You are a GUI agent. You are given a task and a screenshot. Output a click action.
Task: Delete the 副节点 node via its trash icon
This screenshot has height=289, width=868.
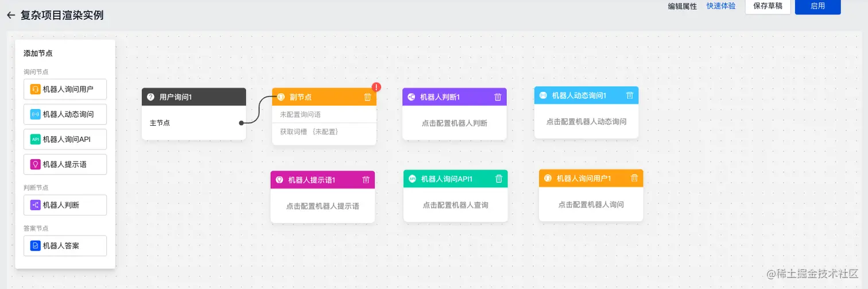click(367, 97)
